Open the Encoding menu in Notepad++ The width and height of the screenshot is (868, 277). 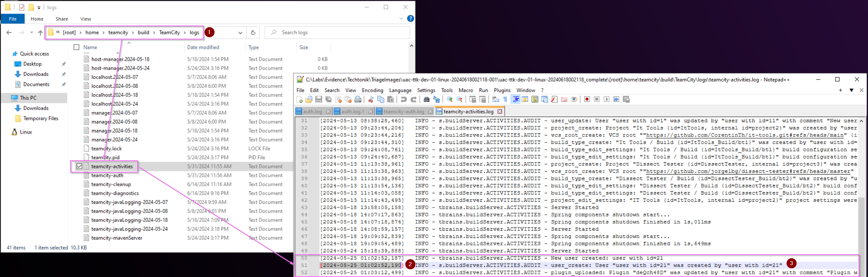coord(372,90)
